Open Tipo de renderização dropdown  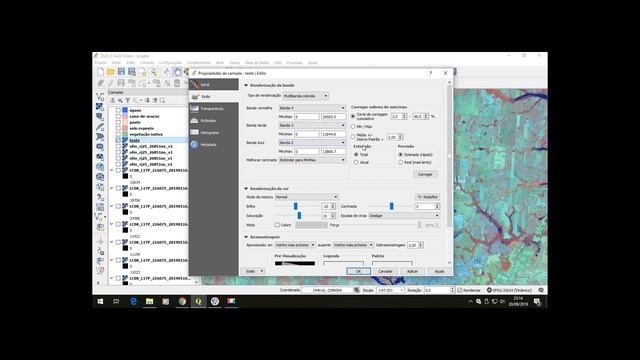pos(306,96)
